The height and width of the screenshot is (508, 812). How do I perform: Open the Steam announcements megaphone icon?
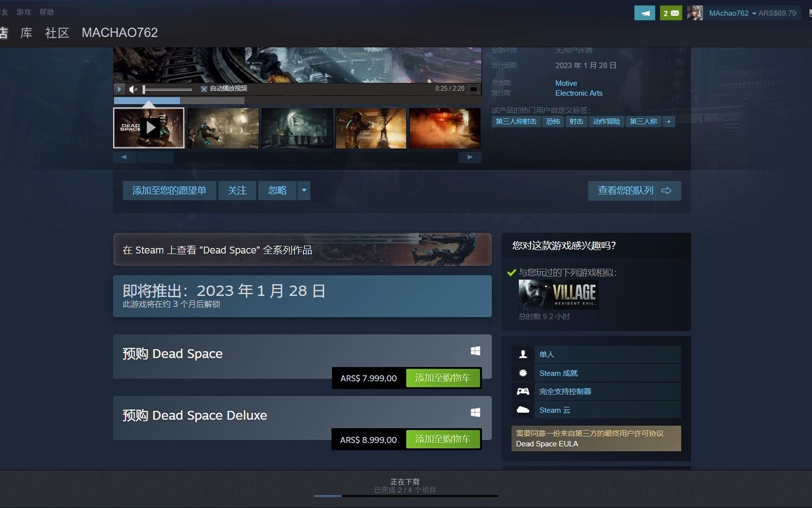coord(644,13)
